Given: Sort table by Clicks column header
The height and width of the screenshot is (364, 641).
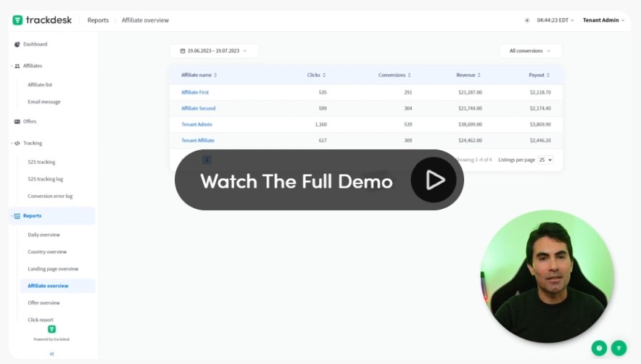Looking at the screenshot, I should (x=316, y=75).
